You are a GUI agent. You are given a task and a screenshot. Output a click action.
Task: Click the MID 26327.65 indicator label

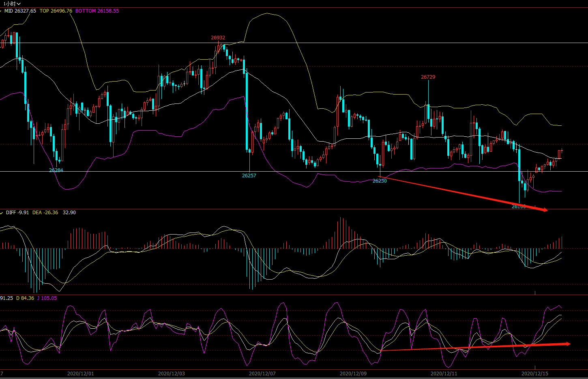(20, 11)
